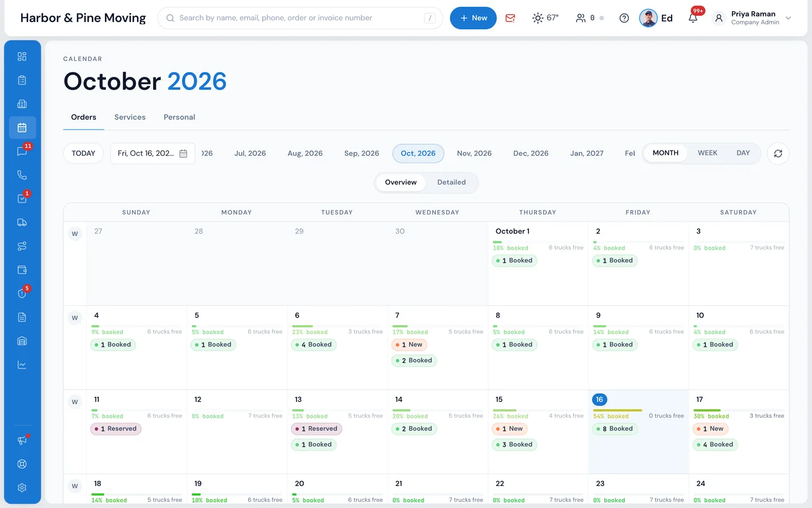Click the notification bell with 99+ badge

click(x=693, y=18)
